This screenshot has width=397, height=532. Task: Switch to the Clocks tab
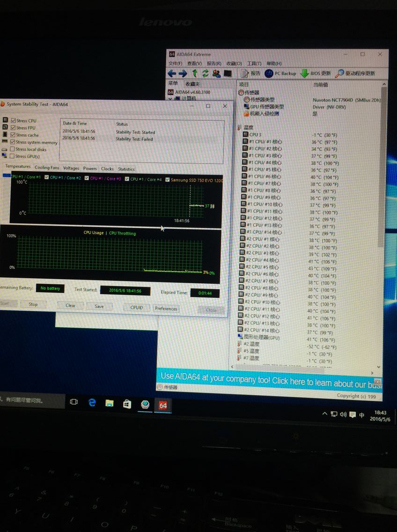(x=107, y=169)
